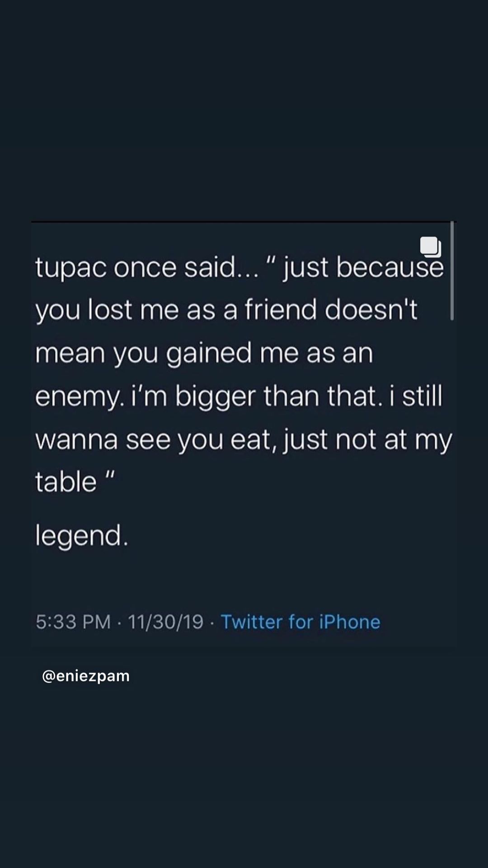Click the line you lost me as a friend
This screenshot has width=488, height=868.
[x=226, y=310]
